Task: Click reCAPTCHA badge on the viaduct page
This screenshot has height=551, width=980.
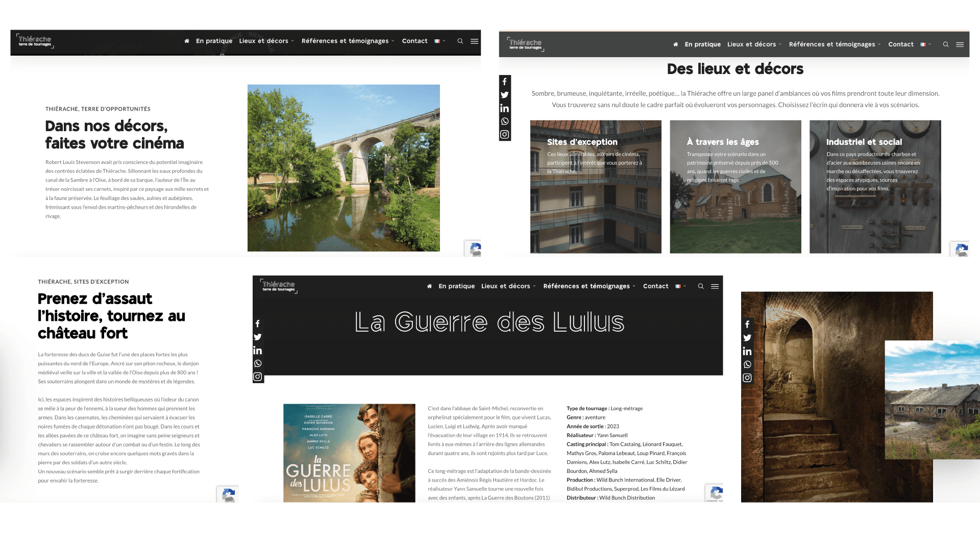Action: coord(473,248)
